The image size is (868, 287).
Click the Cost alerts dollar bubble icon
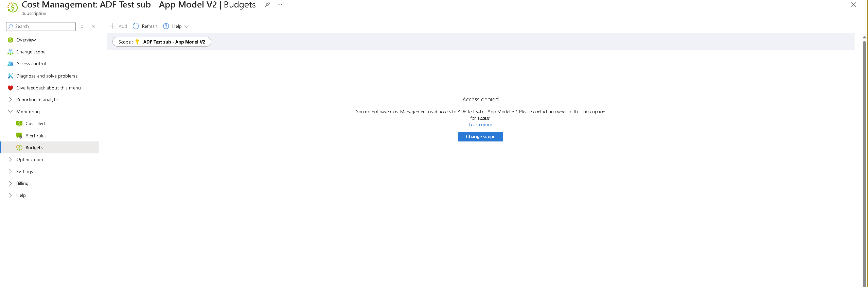pos(19,123)
